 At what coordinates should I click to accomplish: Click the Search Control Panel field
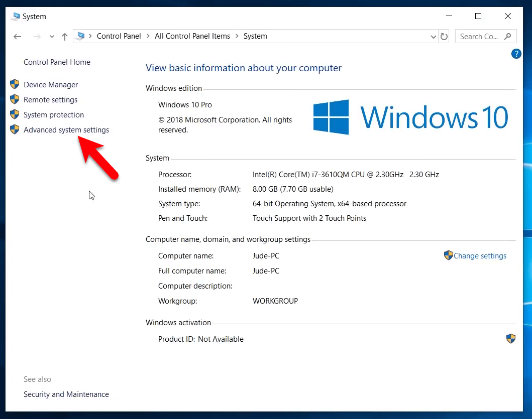pyautogui.click(x=485, y=36)
